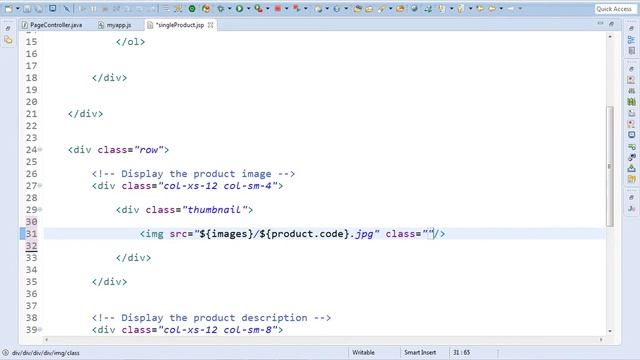The image size is (640, 360).
Task: Open the Package Explorer icon in left sidebar
Action: [9, 40]
